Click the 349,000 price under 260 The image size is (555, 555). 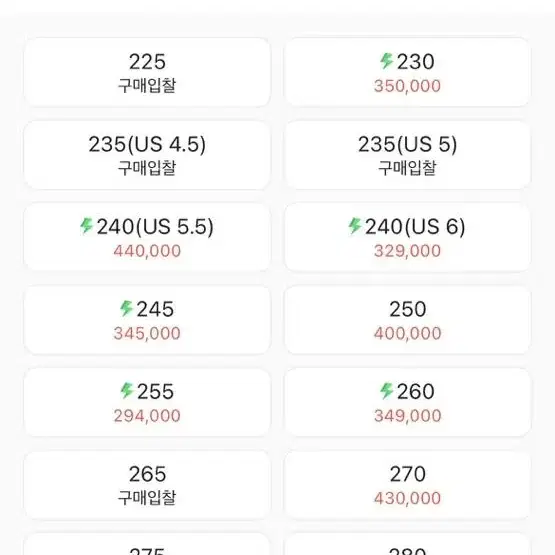pyautogui.click(x=407, y=416)
